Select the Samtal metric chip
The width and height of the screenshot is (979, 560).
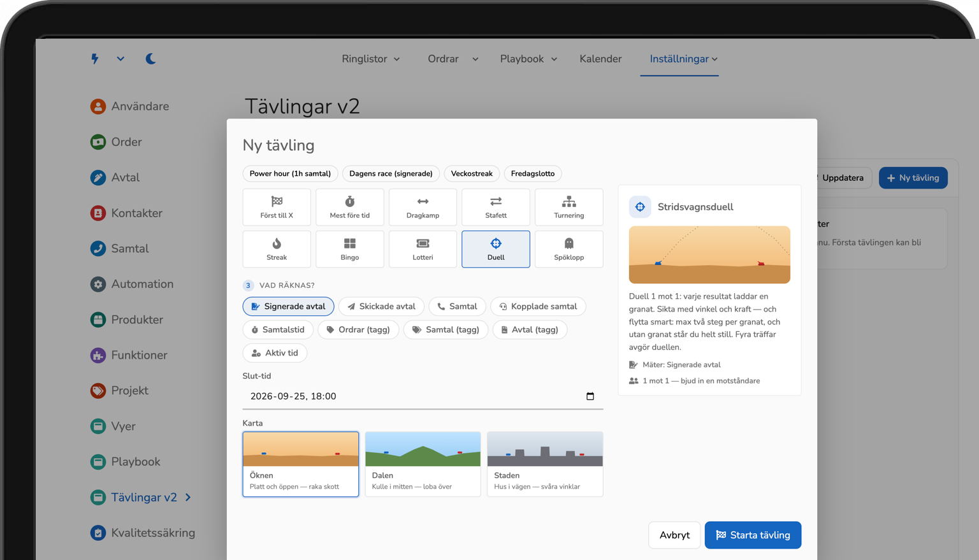[x=458, y=306]
